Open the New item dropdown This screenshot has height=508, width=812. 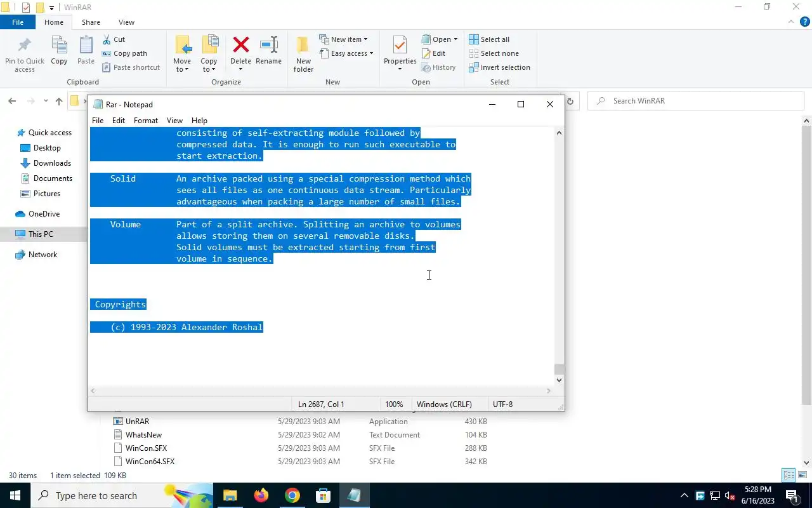(343, 39)
